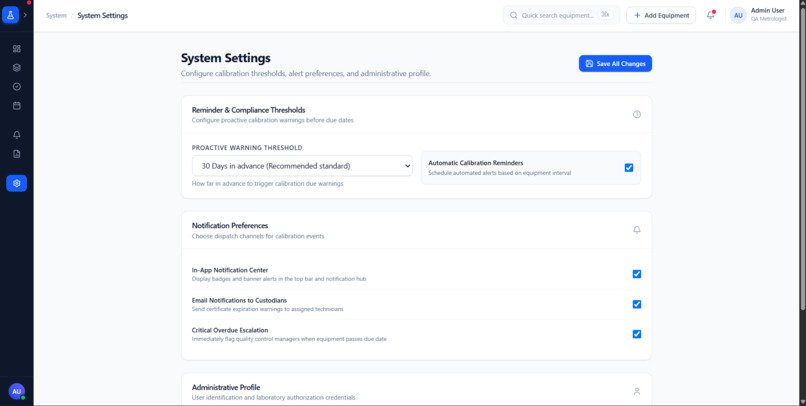Focus the Quick search equipment field
Viewport: 806px width, 406px height.
click(561, 15)
